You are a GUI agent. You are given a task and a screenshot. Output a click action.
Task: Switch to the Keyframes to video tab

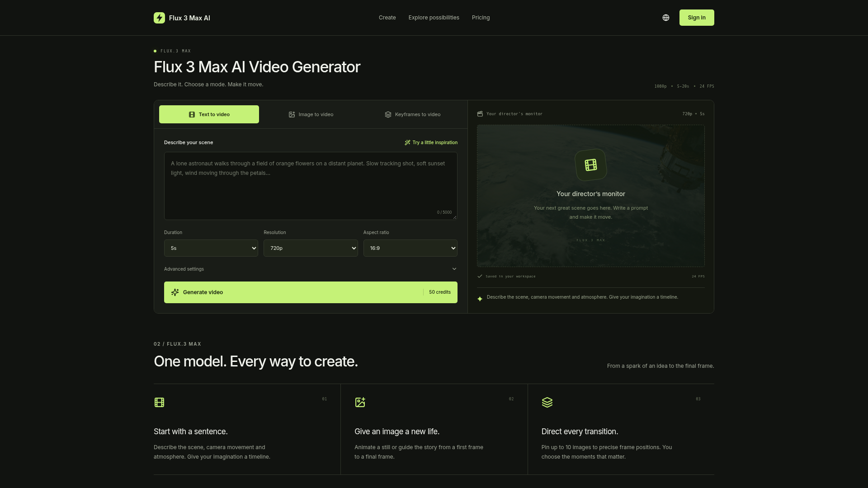pyautogui.click(x=412, y=114)
